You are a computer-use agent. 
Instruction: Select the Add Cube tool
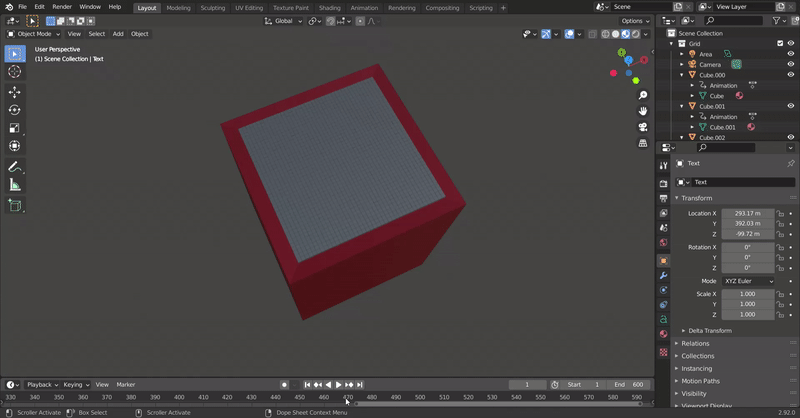(14, 205)
